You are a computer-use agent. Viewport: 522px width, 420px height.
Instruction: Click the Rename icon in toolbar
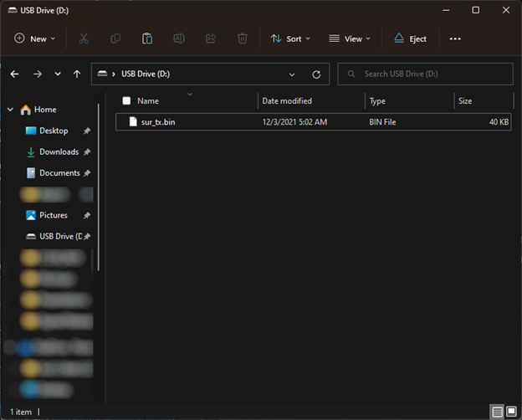click(x=179, y=38)
